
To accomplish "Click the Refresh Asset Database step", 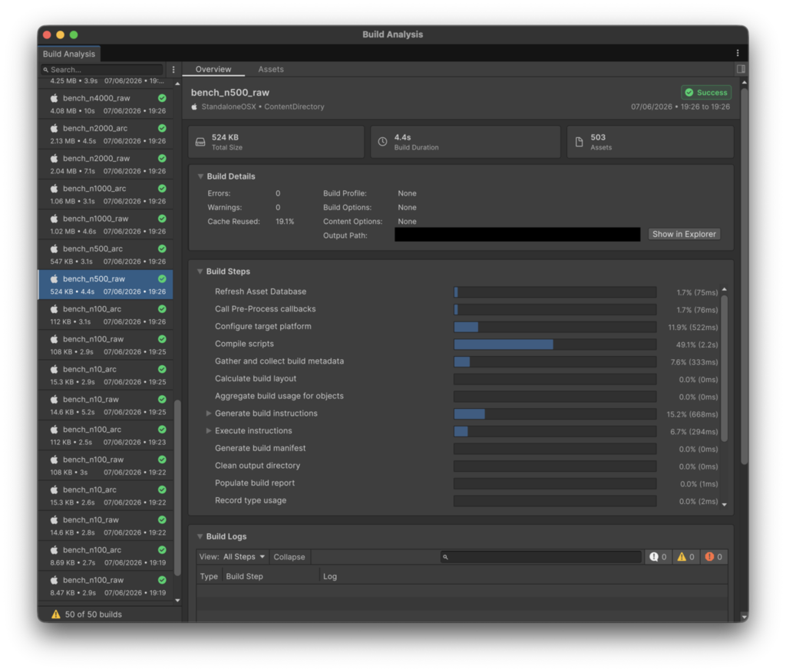I will [x=260, y=292].
